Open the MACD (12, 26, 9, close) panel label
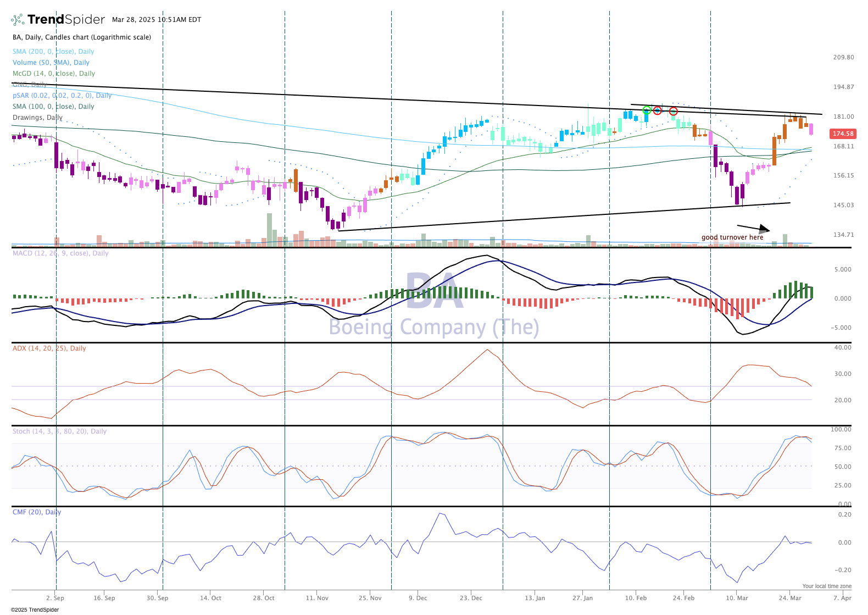The height and width of the screenshot is (615, 868). click(60, 253)
